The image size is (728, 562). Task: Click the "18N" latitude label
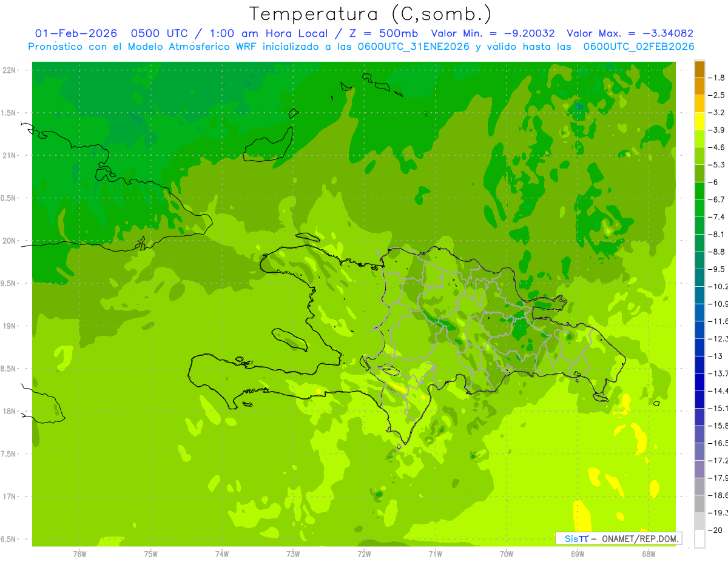tap(10, 411)
